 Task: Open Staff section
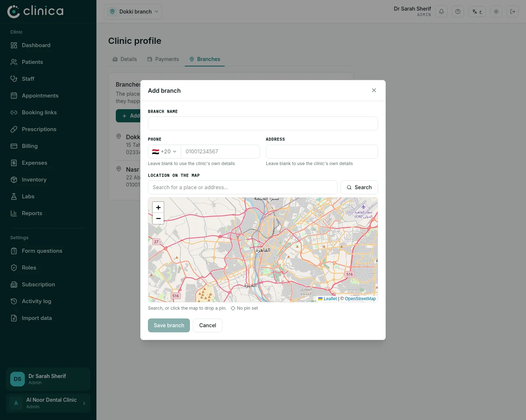click(x=48, y=79)
